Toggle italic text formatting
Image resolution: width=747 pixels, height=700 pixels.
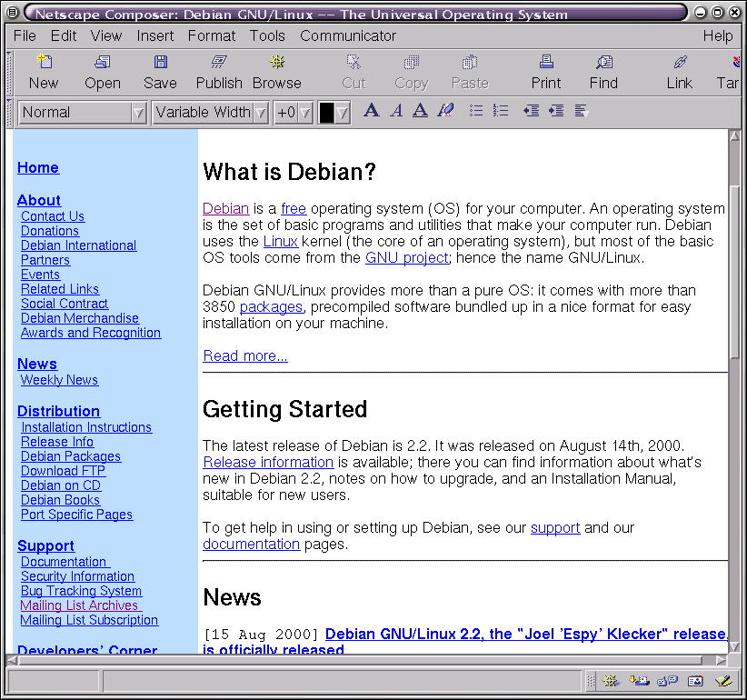click(x=396, y=111)
